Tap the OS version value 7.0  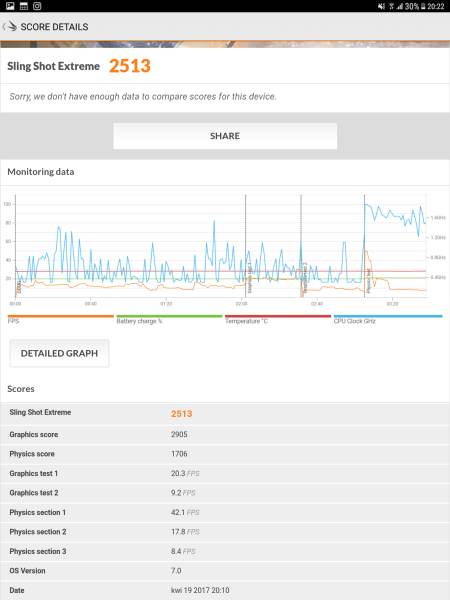pos(176,571)
